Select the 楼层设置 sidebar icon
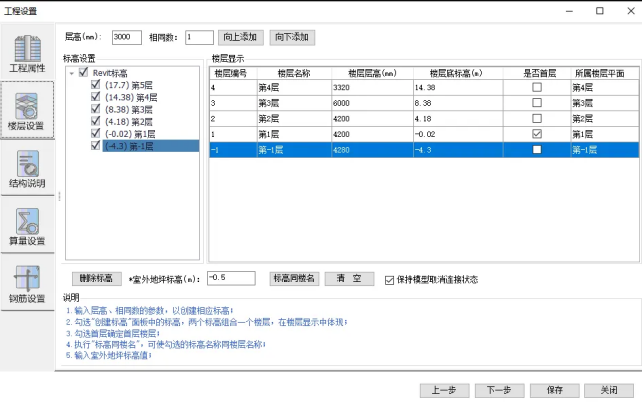 coord(28,113)
